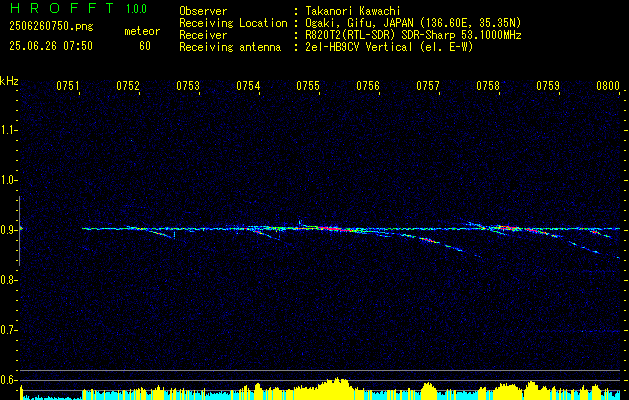Image resolution: width=629 pixels, height=400 pixels.
Task: Click the 0.6 kHz axis label
Action: [x=8, y=380]
